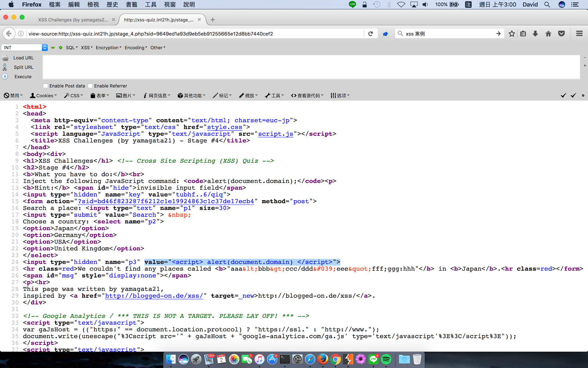Image resolution: width=588 pixels, height=368 pixels.
Task: Click the site info icon in address bar
Action: click(x=21, y=33)
